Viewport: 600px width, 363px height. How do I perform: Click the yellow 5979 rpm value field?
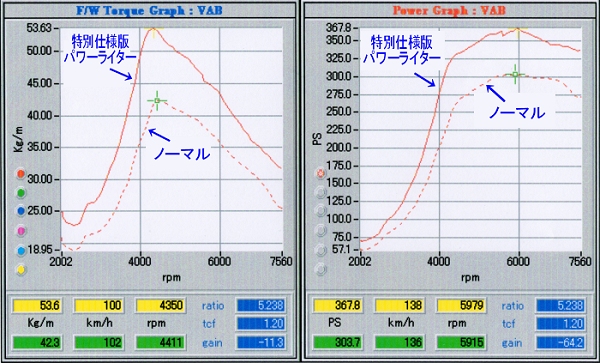click(461, 306)
